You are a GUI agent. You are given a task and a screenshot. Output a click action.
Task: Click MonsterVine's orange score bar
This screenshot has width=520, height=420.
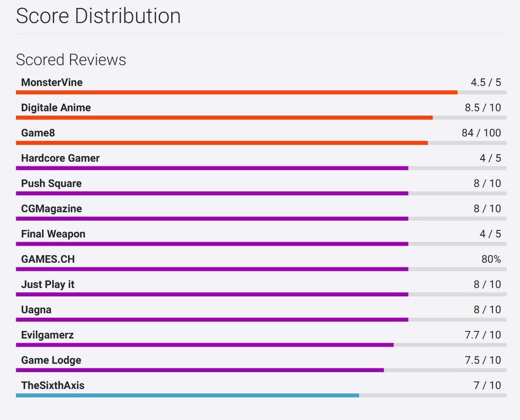pyautogui.click(x=236, y=92)
